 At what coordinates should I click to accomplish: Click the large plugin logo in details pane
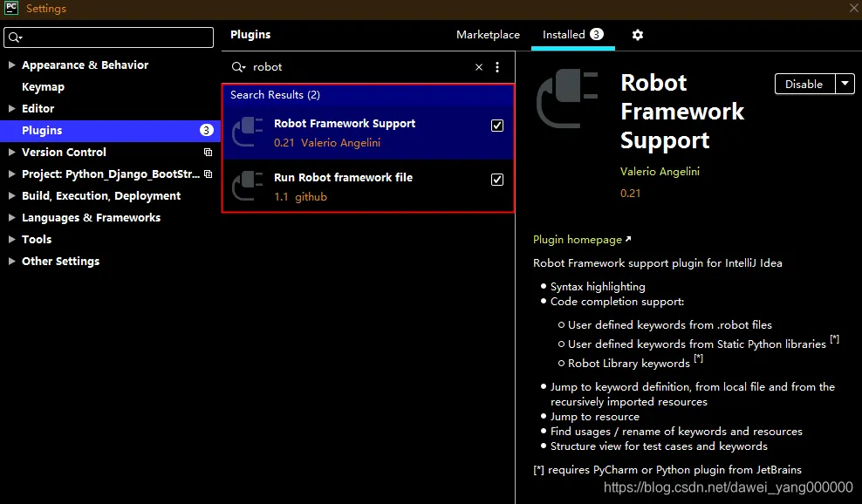pos(567,99)
